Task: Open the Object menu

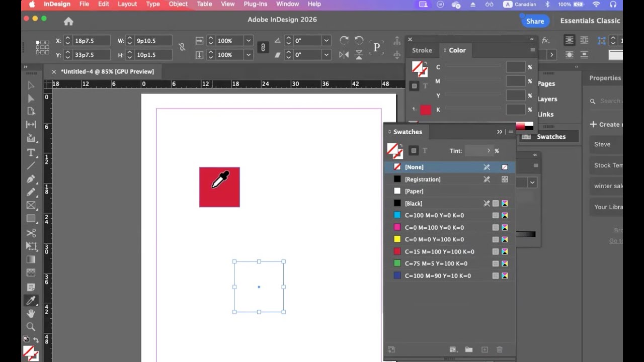Action: tap(178, 4)
